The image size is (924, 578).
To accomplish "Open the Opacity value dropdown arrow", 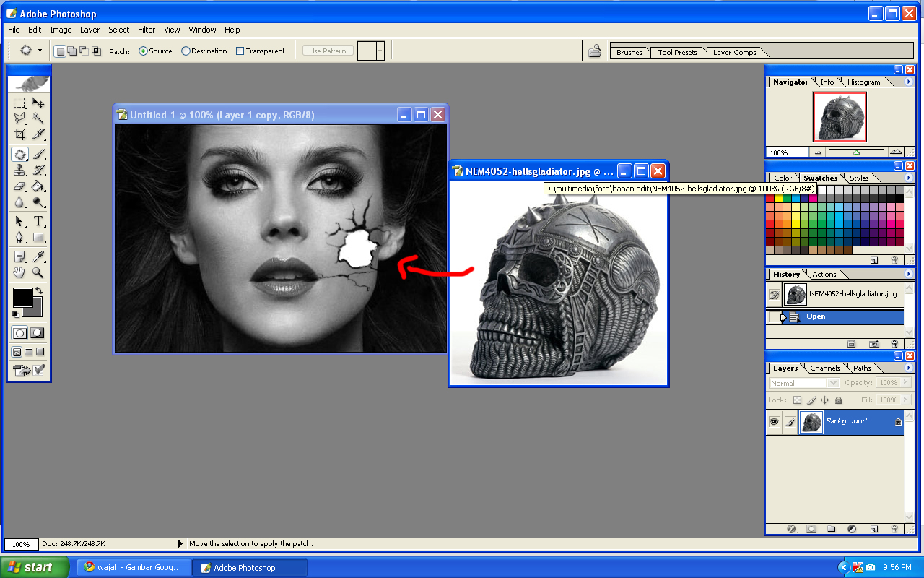I will click(x=905, y=383).
